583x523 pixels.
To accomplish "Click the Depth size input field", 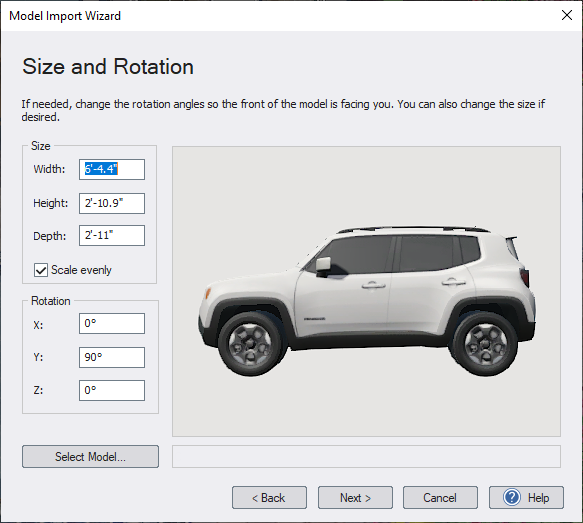I will pyautogui.click(x=112, y=236).
